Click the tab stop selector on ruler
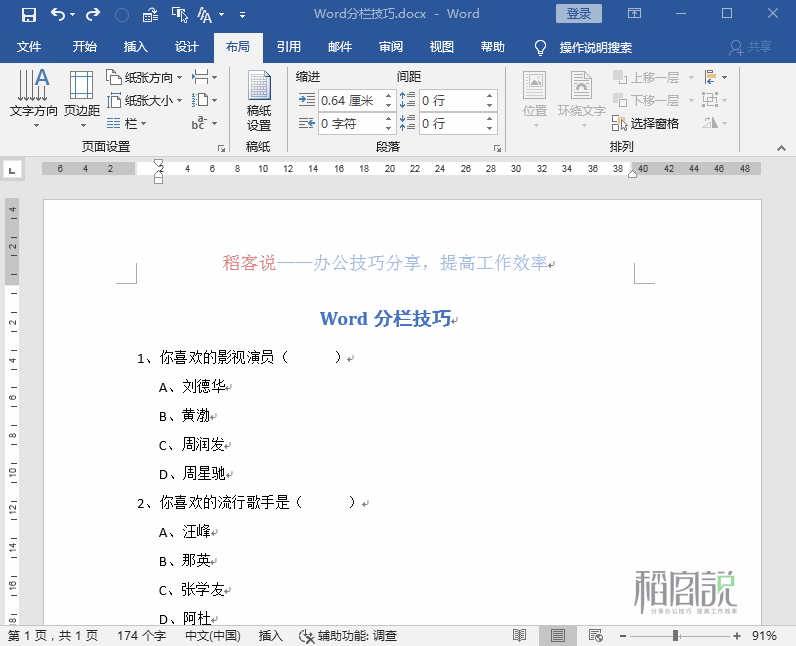 tap(12, 171)
